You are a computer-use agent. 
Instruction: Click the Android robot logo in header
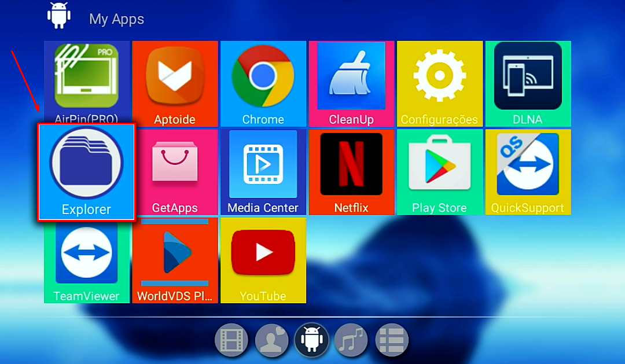pos(59,16)
